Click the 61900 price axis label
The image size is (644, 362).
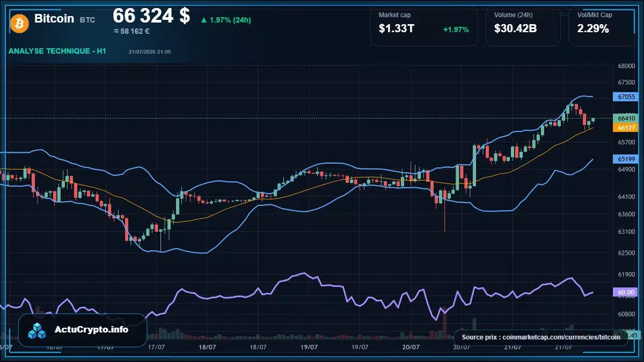coord(626,274)
